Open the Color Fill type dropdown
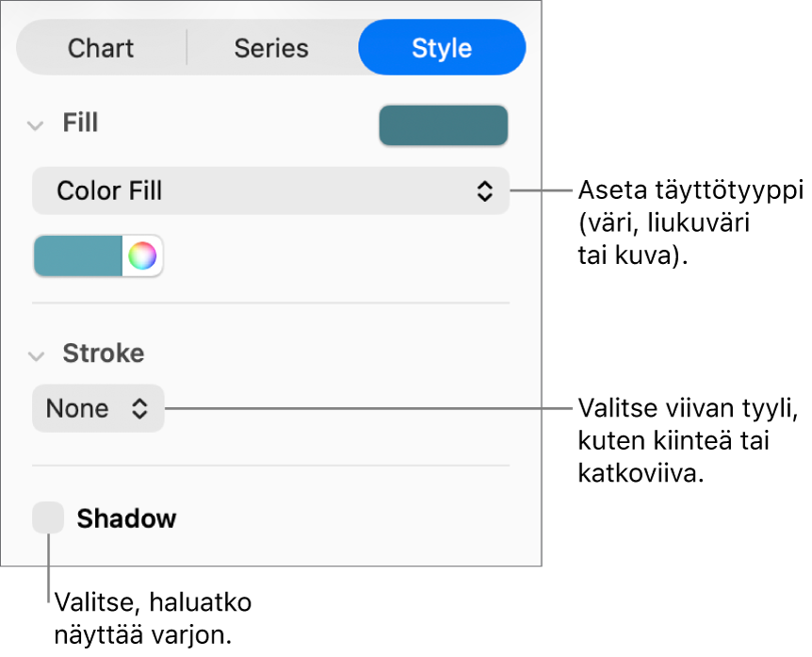The image size is (812, 657). pyautogui.click(x=270, y=191)
